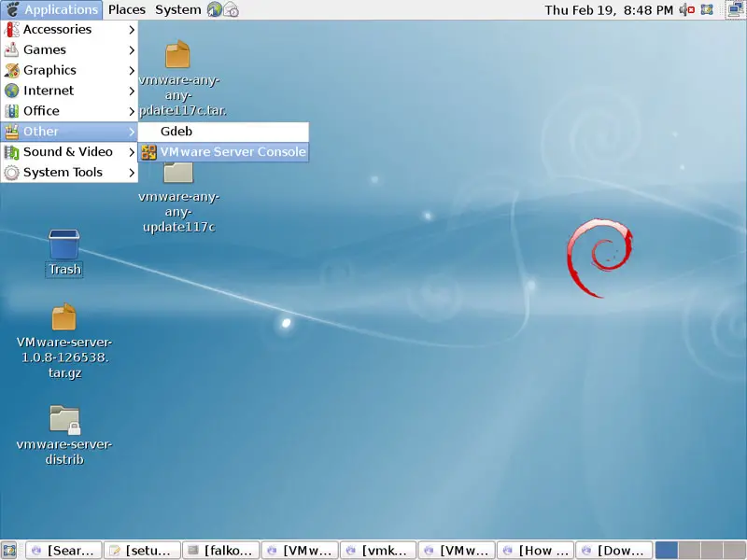
Task: Select the active blue workspace in switcher
Action: pos(667,551)
